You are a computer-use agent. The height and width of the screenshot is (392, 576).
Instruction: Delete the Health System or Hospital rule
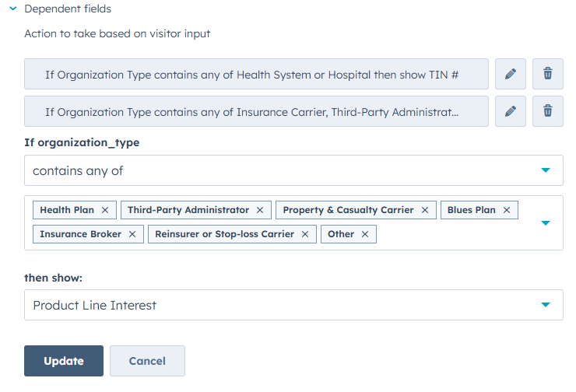tap(548, 74)
